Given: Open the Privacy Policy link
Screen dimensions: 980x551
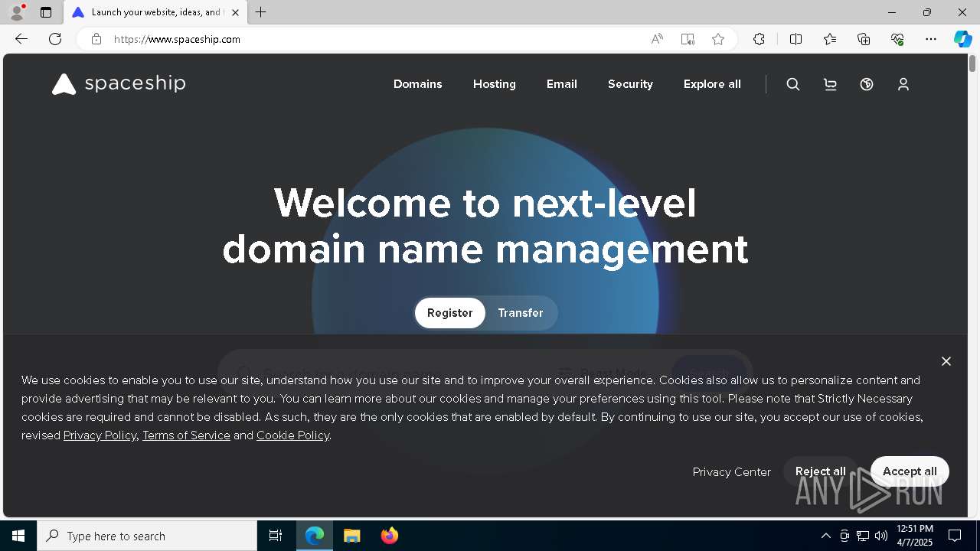Looking at the screenshot, I should tap(100, 435).
